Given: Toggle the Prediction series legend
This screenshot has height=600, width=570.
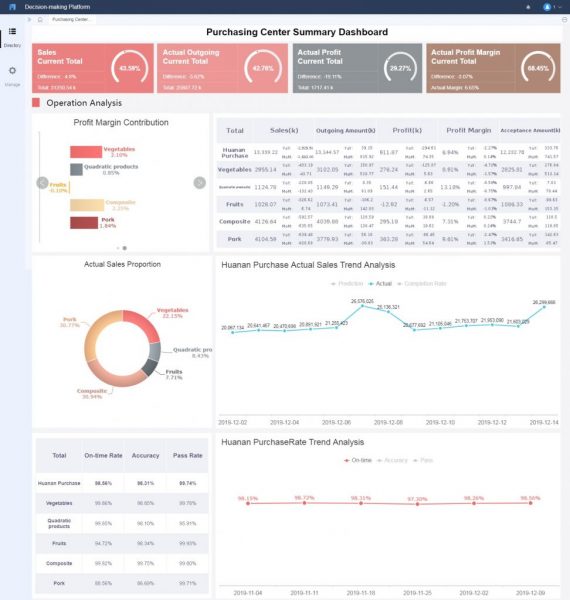Looking at the screenshot, I should [347, 284].
